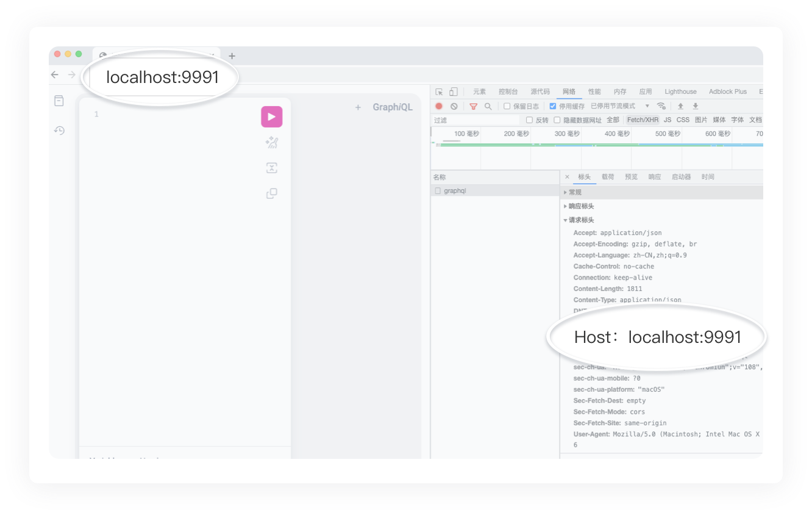Click the red network record button
This screenshot has width=812, height=515.
click(439, 106)
